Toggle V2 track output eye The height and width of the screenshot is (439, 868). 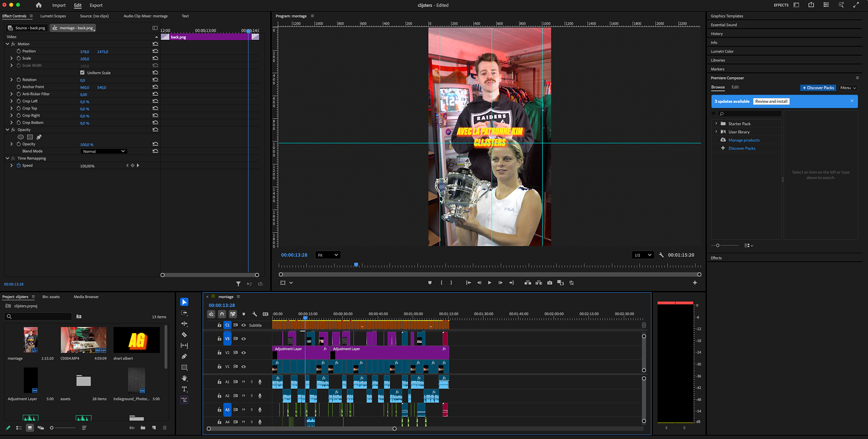click(x=244, y=353)
